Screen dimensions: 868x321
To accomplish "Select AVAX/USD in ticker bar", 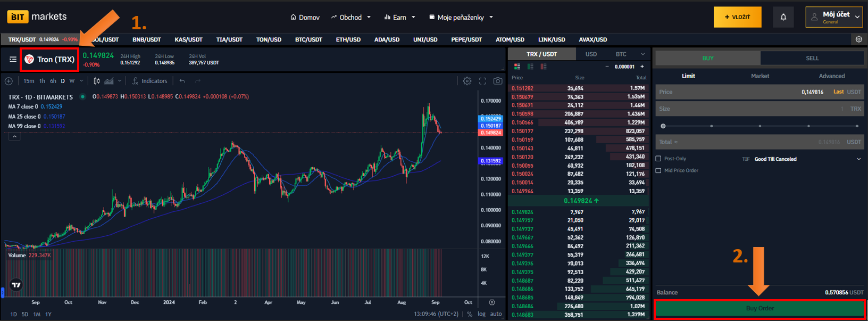I will pyautogui.click(x=592, y=39).
